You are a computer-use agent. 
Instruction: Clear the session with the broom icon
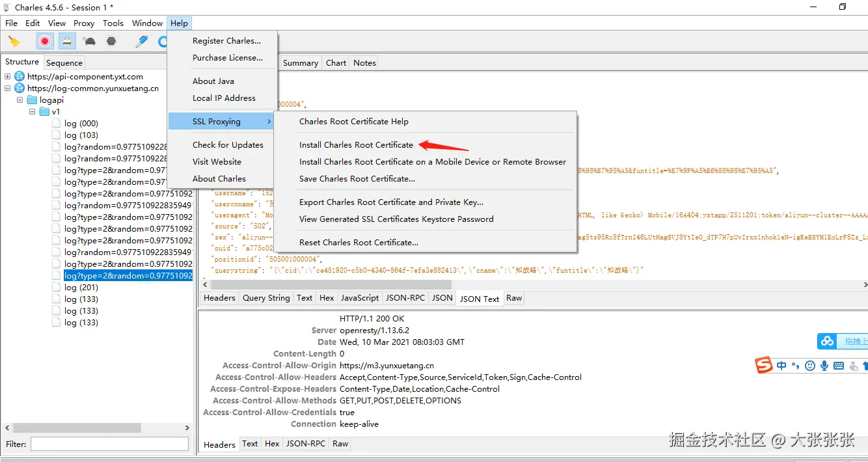14,42
